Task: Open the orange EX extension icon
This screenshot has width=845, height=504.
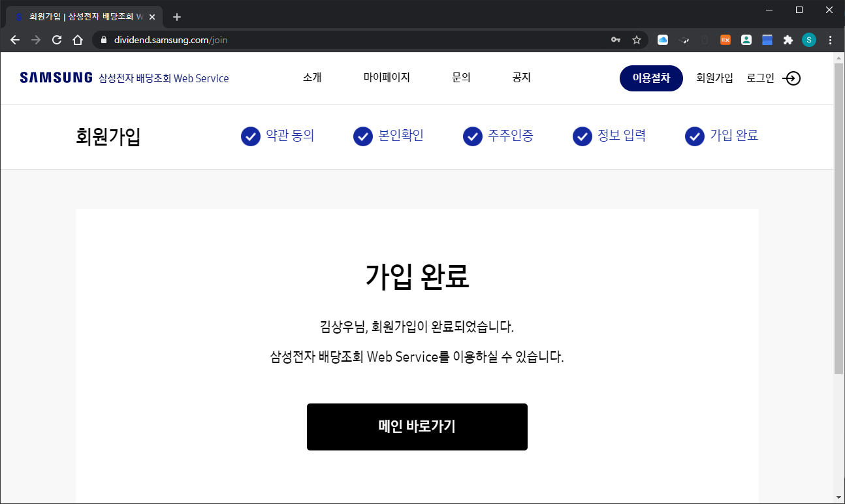Action: pos(725,40)
